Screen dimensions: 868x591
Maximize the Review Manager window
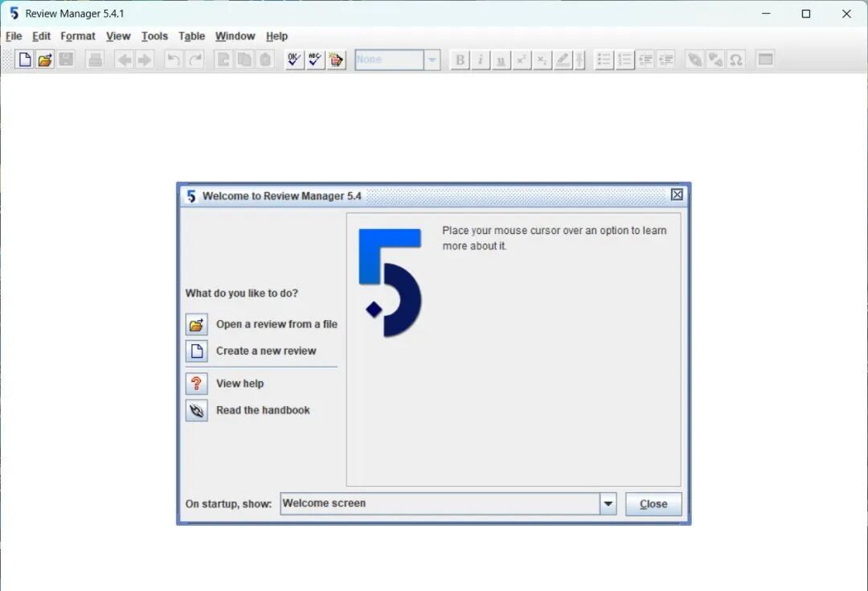[806, 14]
